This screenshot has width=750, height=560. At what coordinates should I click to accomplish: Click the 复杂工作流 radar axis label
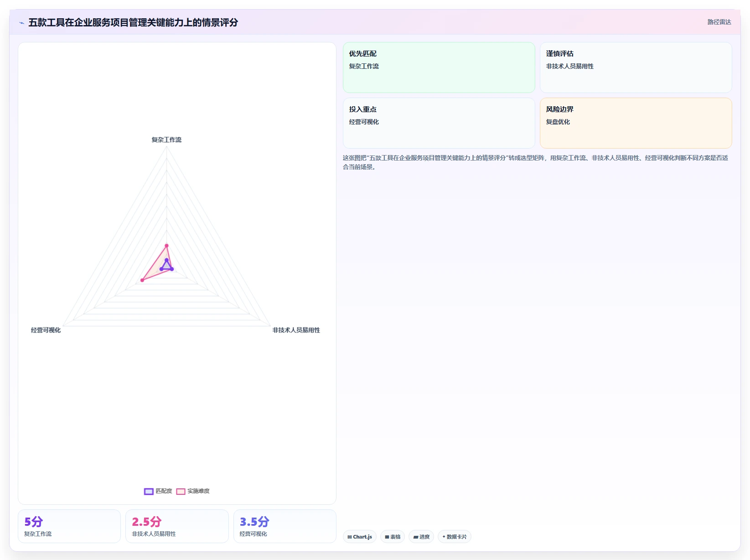coord(166,140)
